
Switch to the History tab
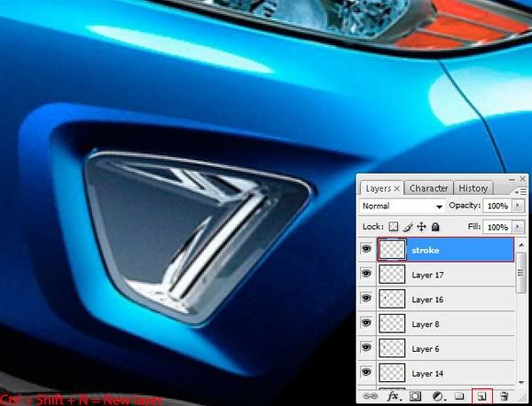[x=473, y=188]
